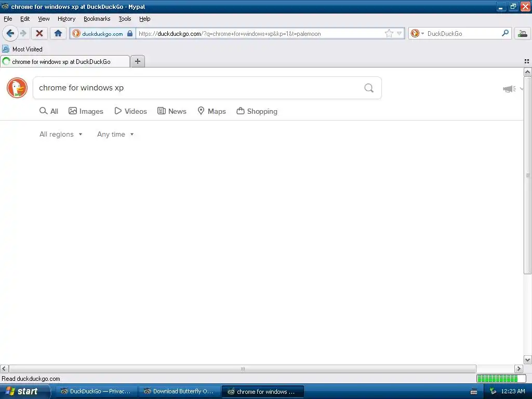This screenshot has height=399, width=532.
Task: Click the vertical scrollbar up arrow
Action: (x=527, y=72)
